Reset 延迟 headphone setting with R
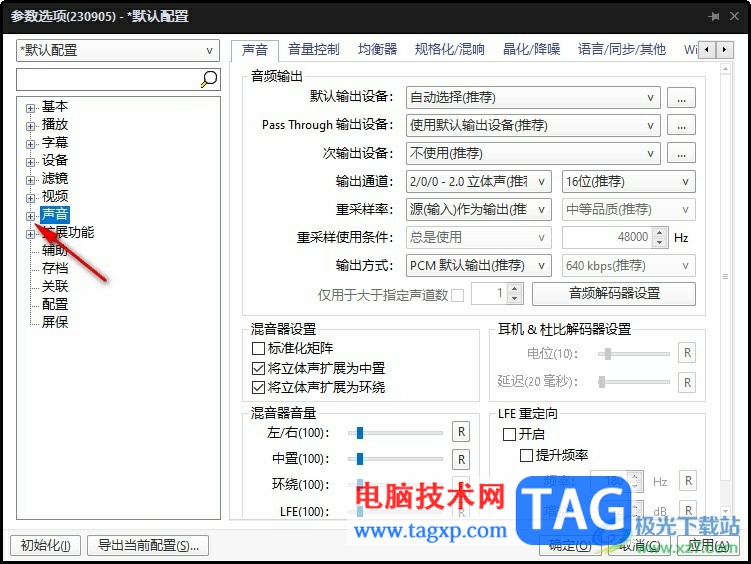 coord(687,383)
